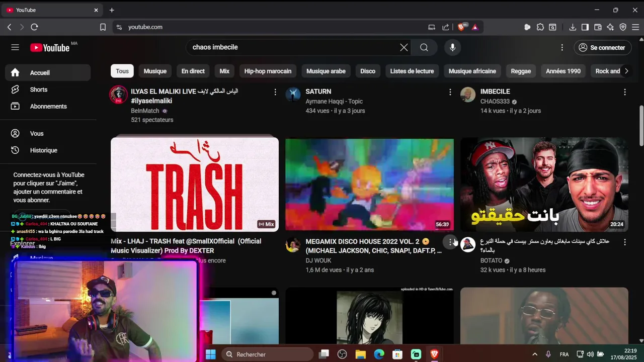Viewport: 644px width, 362px height.
Task: Open the browser downloads icon
Action: coord(573,27)
